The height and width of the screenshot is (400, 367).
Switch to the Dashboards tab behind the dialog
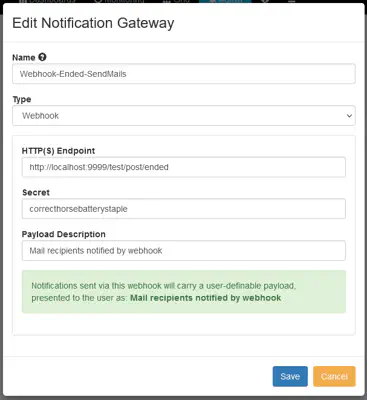[x=47, y=1]
